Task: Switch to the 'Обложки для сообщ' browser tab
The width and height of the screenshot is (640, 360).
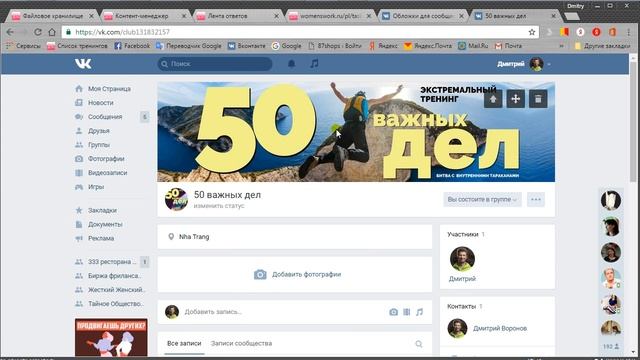Action: [423, 16]
